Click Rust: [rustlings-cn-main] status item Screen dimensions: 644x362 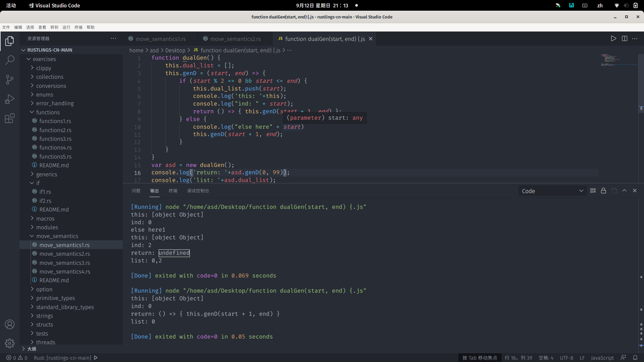tap(62, 358)
